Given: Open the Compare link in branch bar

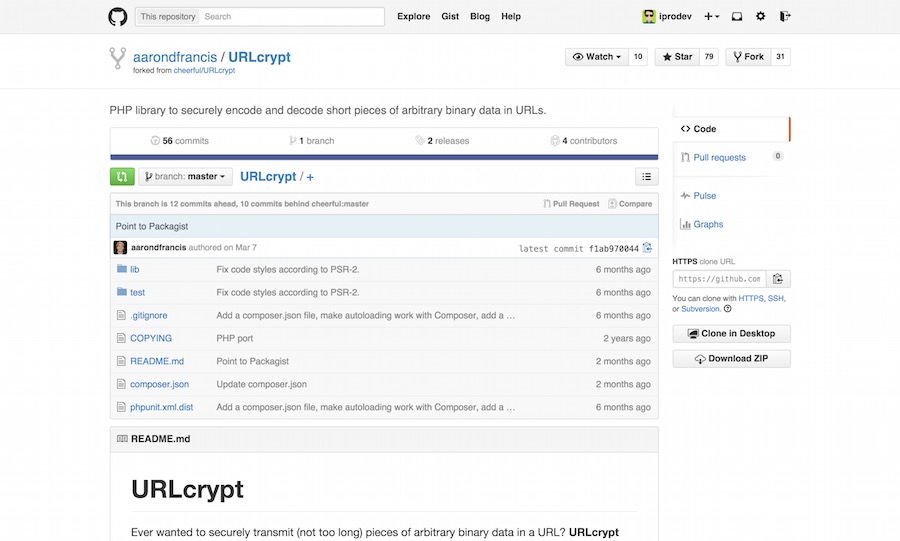Looking at the screenshot, I should click(630, 204).
